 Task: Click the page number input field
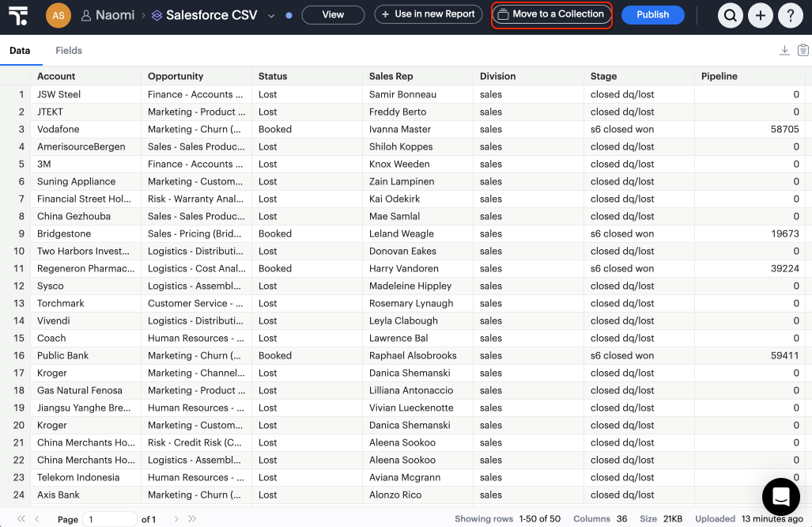108,518
